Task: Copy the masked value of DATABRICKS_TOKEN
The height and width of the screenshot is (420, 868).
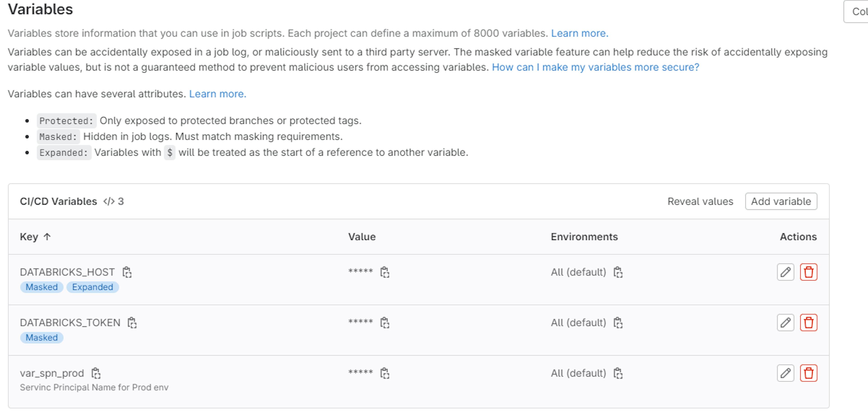Action: click(384, 322)
